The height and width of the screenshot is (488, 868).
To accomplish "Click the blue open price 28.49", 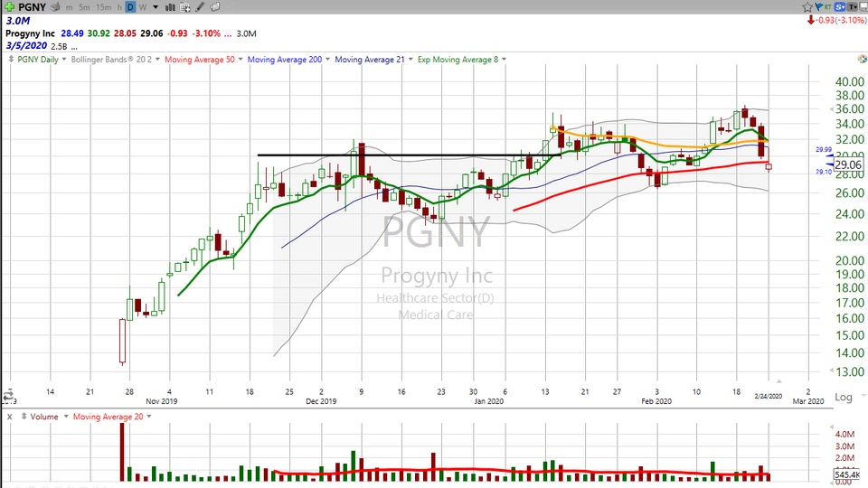I will tap(72, 33).
